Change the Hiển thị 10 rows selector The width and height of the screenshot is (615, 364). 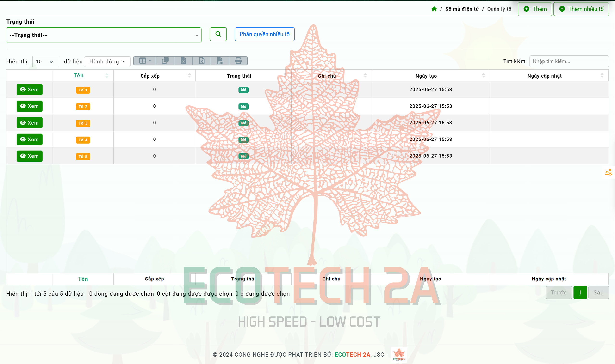coord(45,61)
